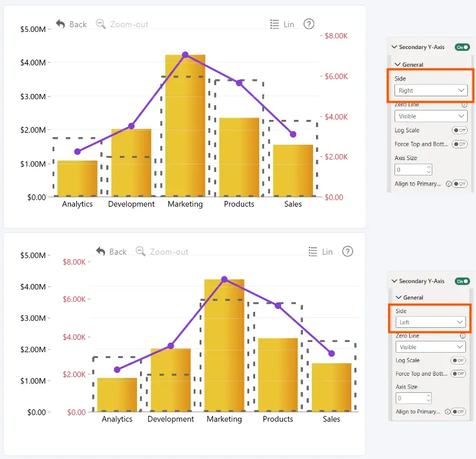Increase Axis Size with up arrow, upper panel
Viewport: 476px width, 459px height.
429,167
